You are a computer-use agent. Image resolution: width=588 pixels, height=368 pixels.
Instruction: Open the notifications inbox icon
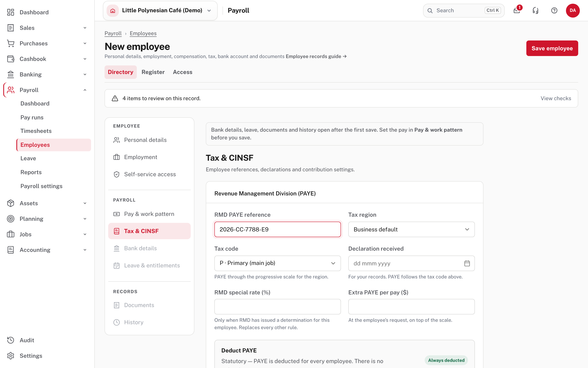(517, 10)
